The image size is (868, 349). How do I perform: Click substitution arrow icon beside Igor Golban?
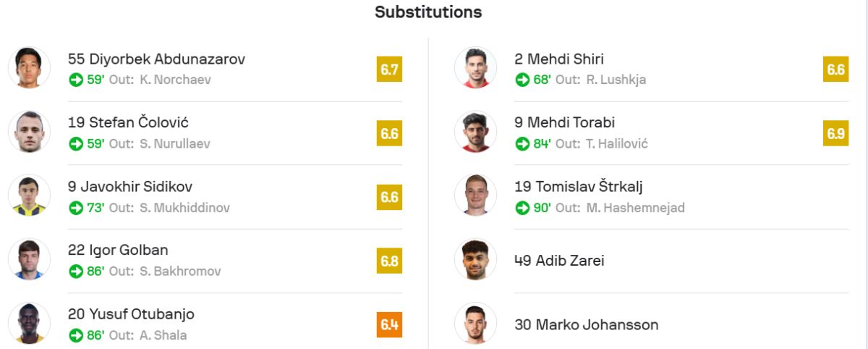[75, 272]
